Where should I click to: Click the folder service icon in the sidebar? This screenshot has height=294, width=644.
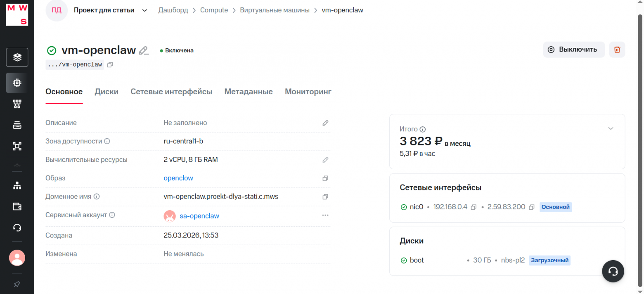tap(17, 206)
